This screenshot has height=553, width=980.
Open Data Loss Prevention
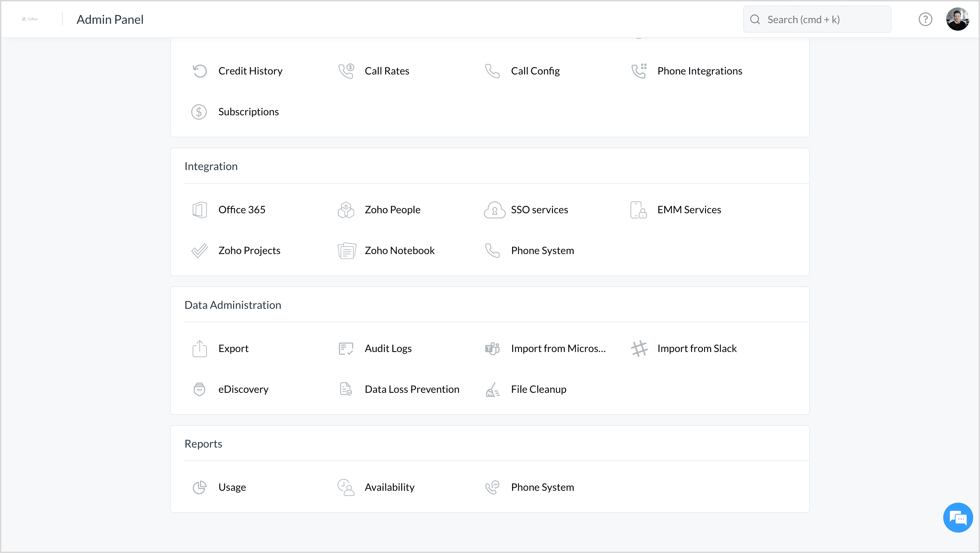click(x=412, y=389)
